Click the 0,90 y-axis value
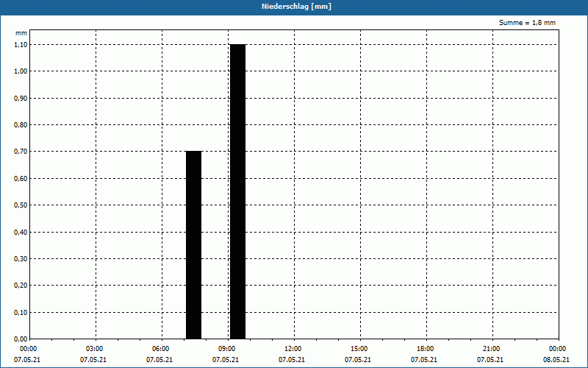This screenshot has width=588, height=368. [x=21, y=99]
